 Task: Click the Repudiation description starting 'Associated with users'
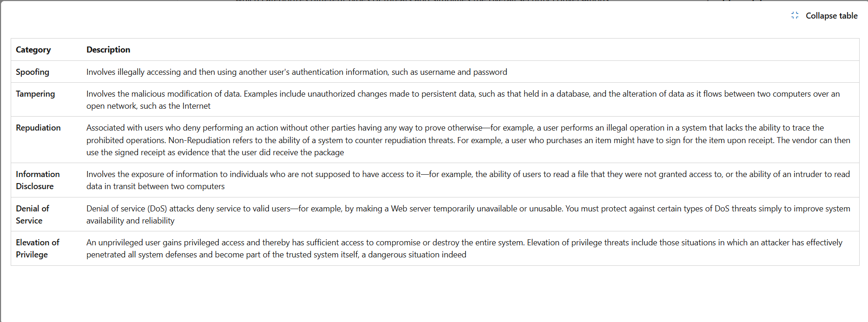(x=468, y=140)
